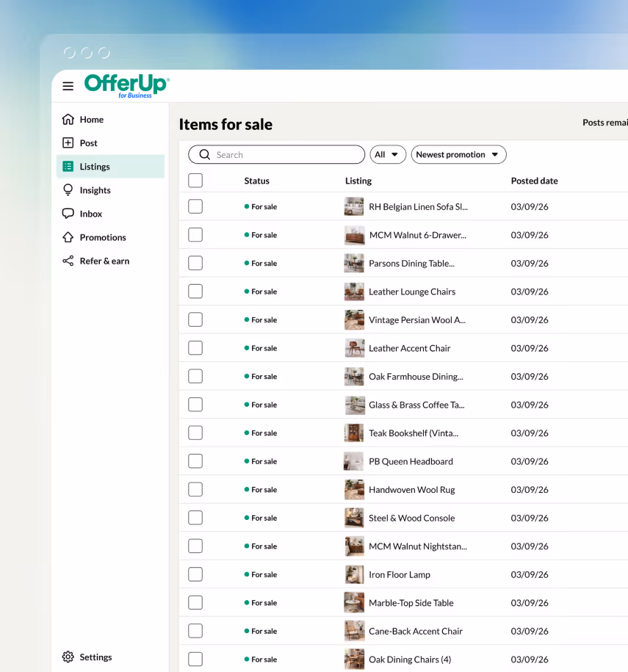Click the Inbox speech bubble icon
The image size is (628, 672).
tap(68, 214)
